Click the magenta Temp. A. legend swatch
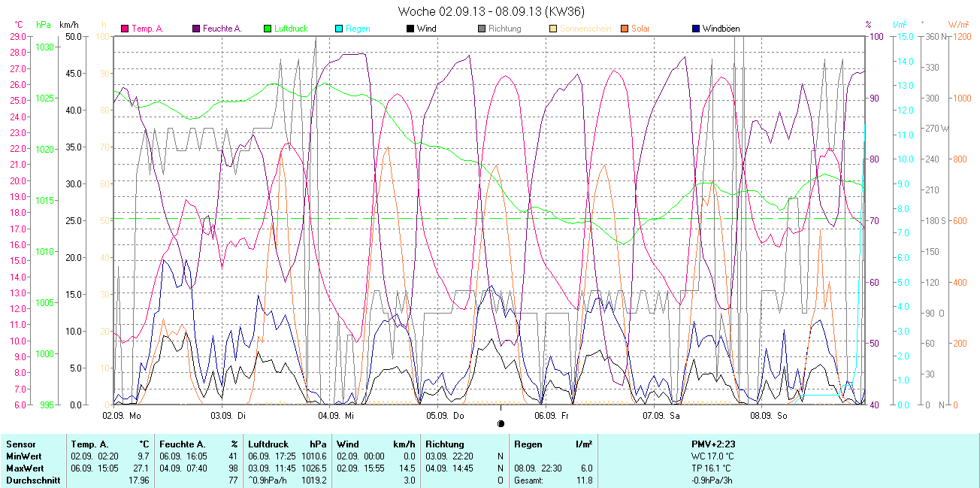The height and width of the screenshot is (488, 980). (125, 29)
